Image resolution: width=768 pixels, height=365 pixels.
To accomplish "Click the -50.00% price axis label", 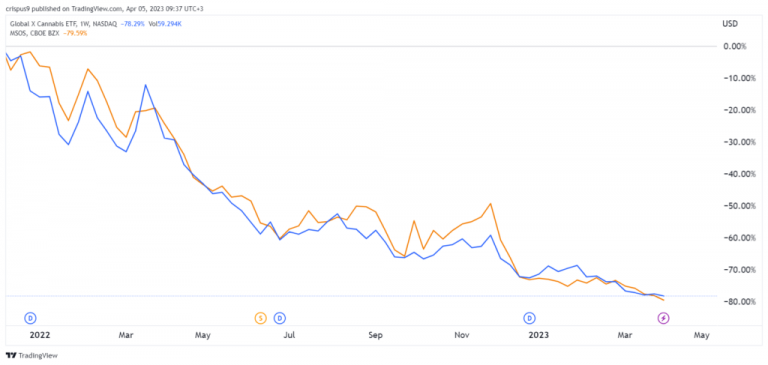I will point(732,206).
